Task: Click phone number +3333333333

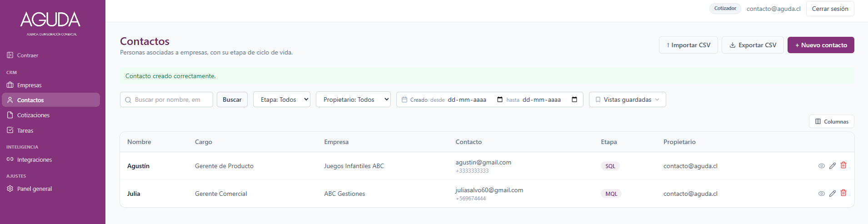Action: (x=472, y=171)
